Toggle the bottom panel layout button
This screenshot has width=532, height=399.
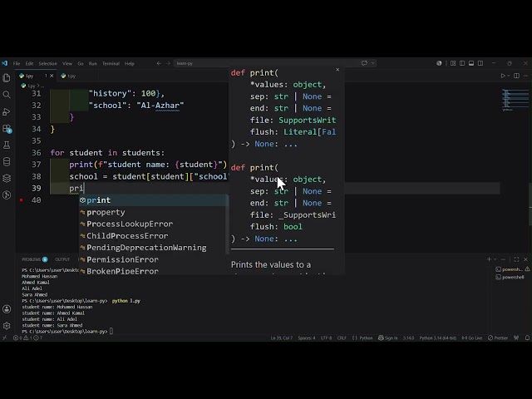471,63
